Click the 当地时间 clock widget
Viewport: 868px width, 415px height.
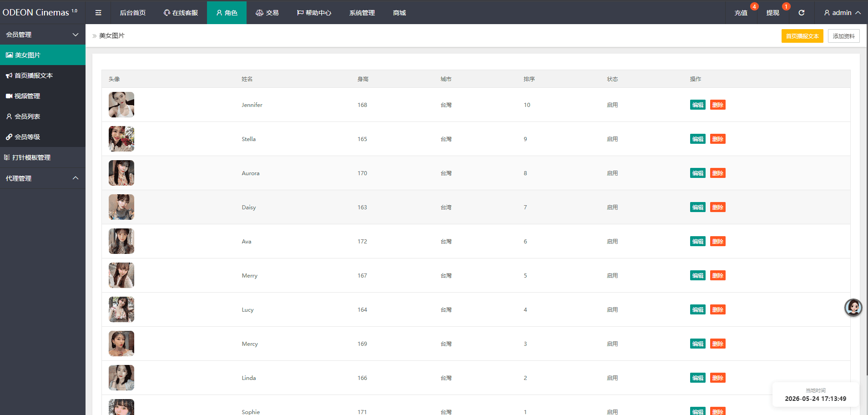(x=816, y=395)
